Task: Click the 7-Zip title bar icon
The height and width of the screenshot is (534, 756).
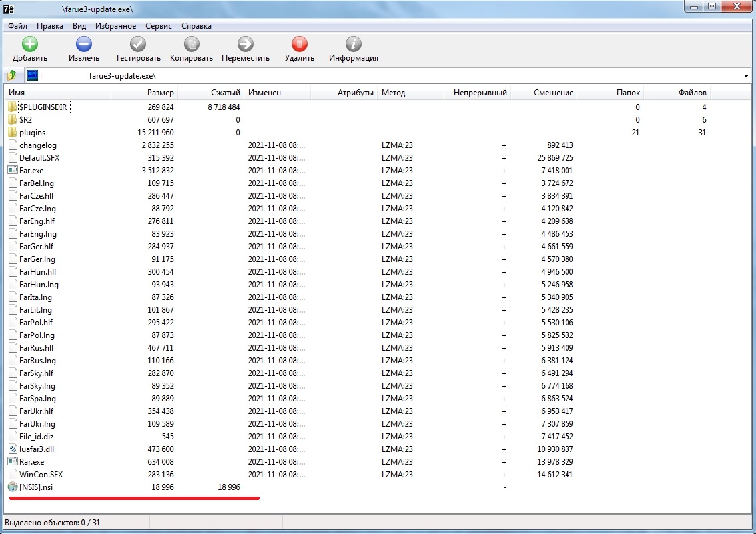Action: tap(9, 9)
